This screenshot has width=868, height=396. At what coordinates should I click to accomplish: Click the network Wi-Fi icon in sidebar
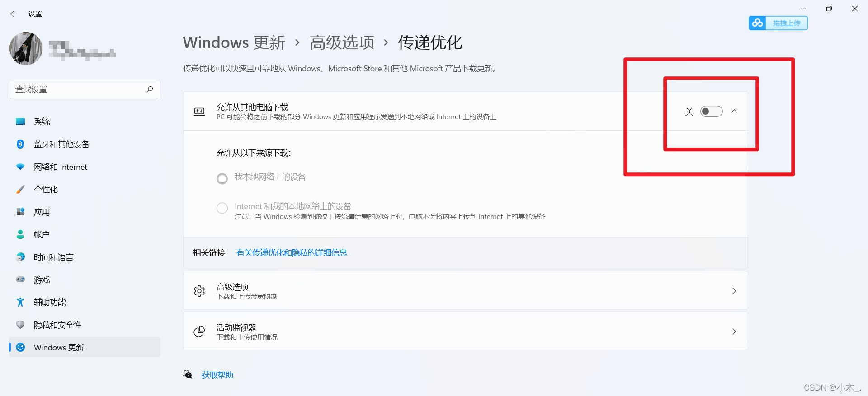coord(20,167)
